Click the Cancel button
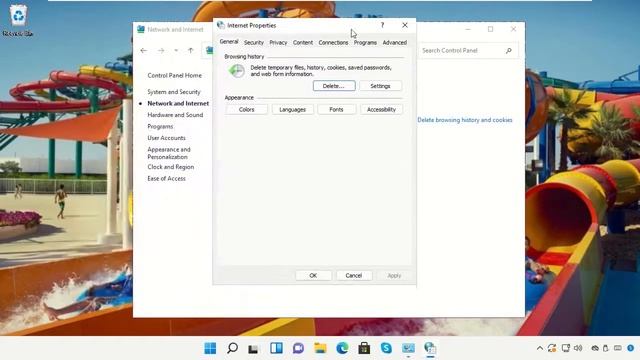 click(353, 276)
